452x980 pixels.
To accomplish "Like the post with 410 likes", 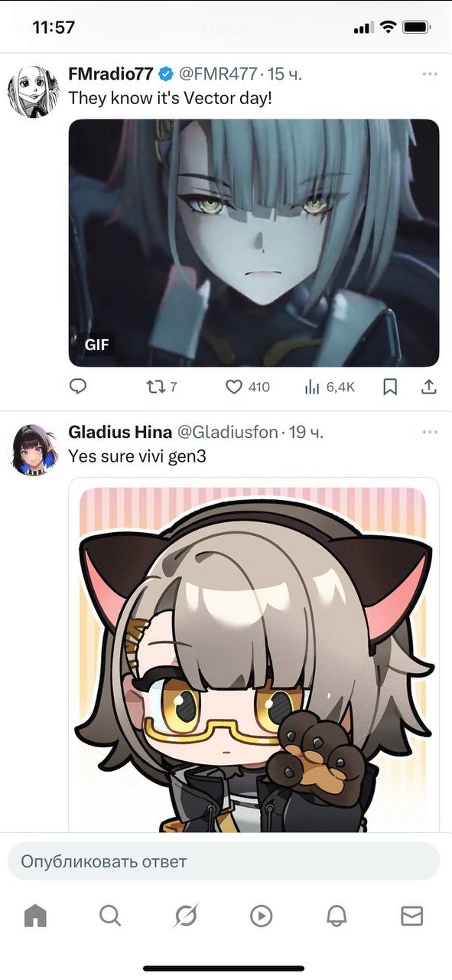I will (x=248, y=387).
